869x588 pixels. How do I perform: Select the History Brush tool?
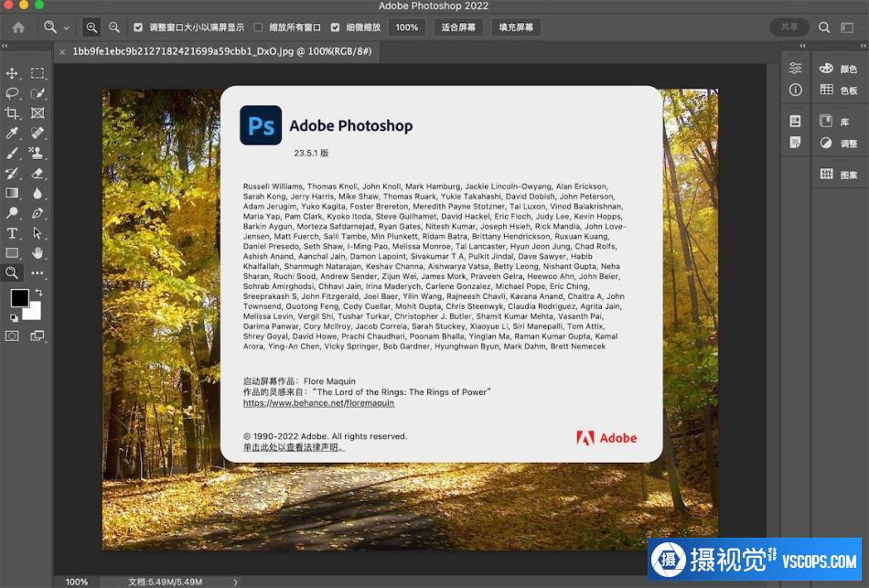coord(12,173)
